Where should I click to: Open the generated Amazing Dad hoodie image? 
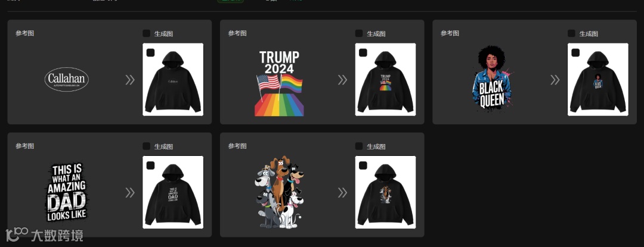click(x=173, y=192)
